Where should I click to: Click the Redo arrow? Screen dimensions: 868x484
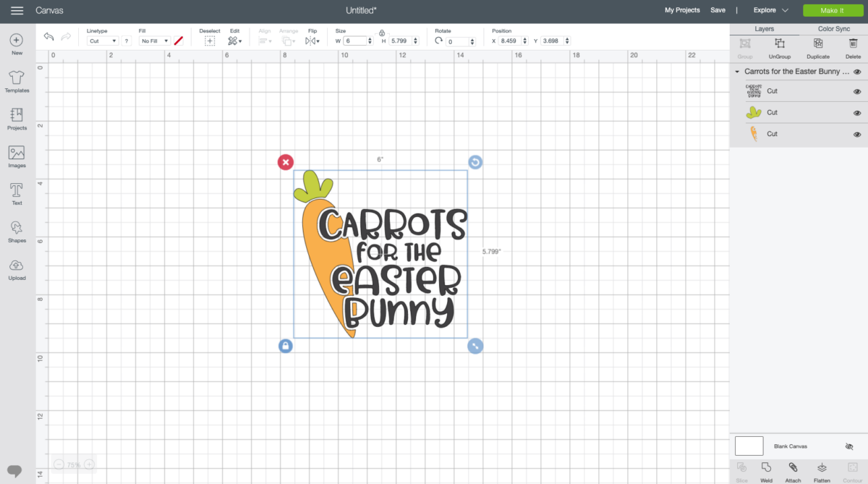pos(66,37)
